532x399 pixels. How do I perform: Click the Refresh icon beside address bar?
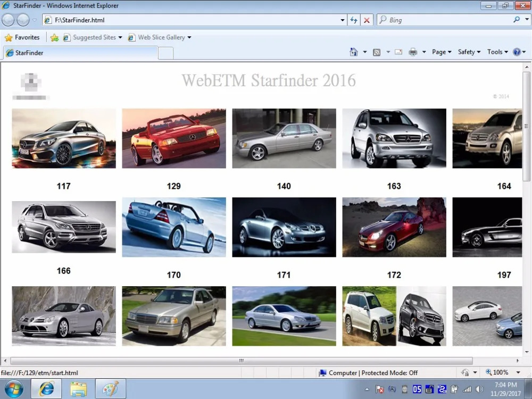click(x=354, y=20)
